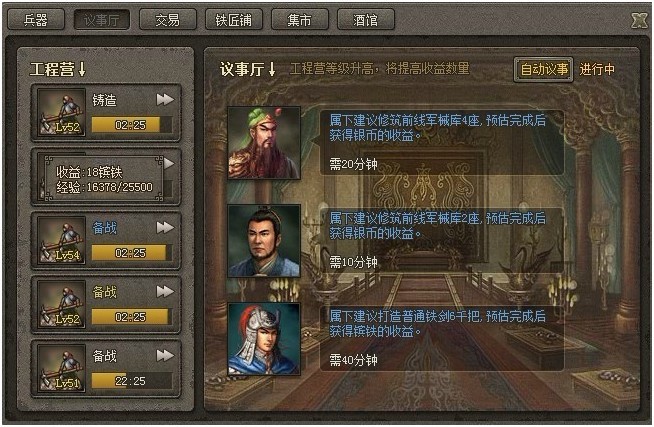
Task: Speed up the 铸造 task with fast-forward arrow
Action: 165,100
